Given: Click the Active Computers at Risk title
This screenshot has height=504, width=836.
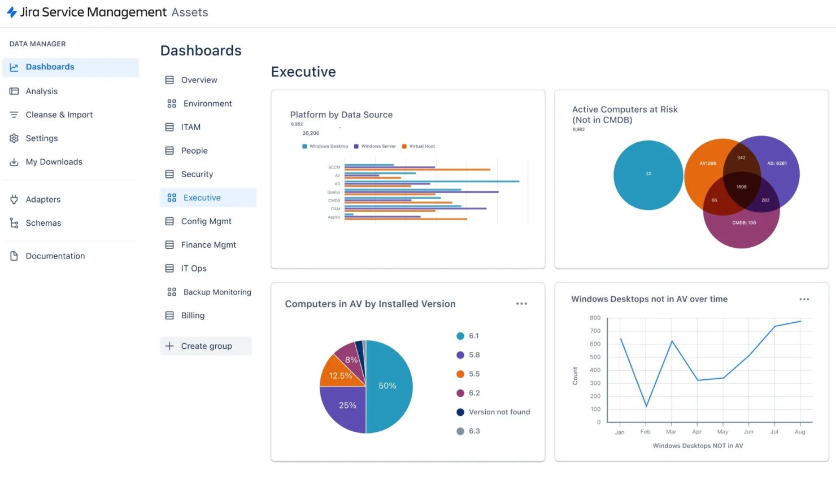Looking at the screenshot, I should pos(625,115).
